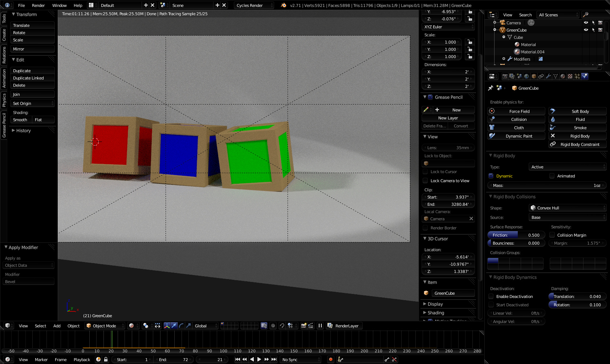Open the Render Layers properties tab
Viewport: 610px width, 364px height.
coord(512,76)
